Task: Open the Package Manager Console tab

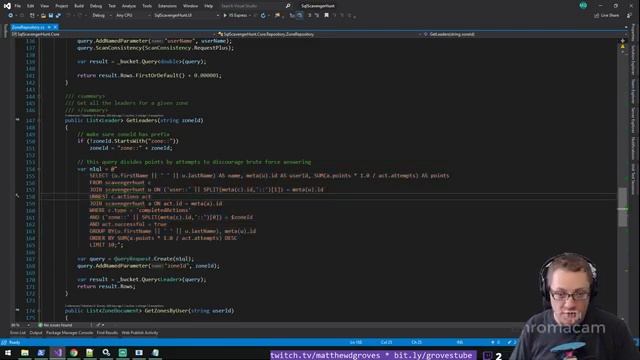Action: coord(69,333)
